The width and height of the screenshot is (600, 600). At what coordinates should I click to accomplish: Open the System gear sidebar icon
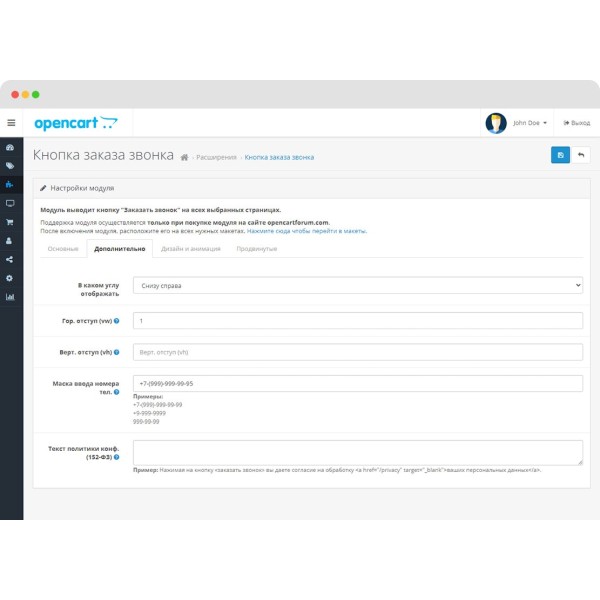pyautogui.click(x=10, y=278)
